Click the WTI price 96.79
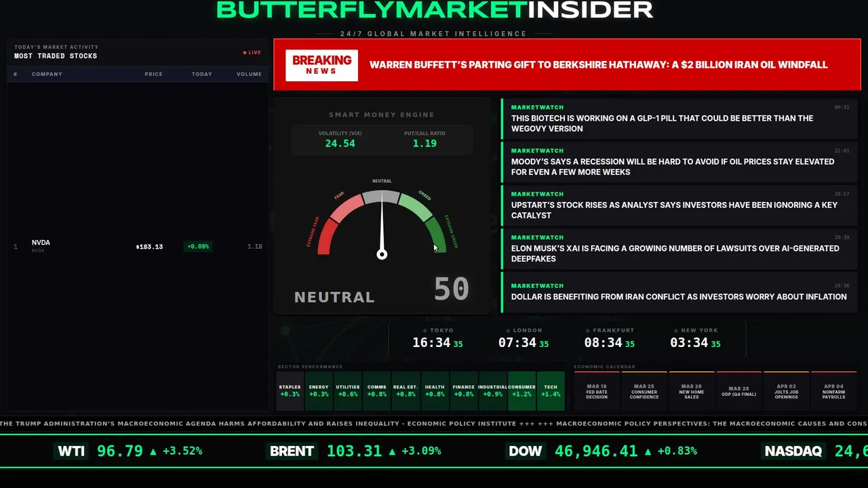The width and height of the screenshot is (868, 488). tap(120, 451)
